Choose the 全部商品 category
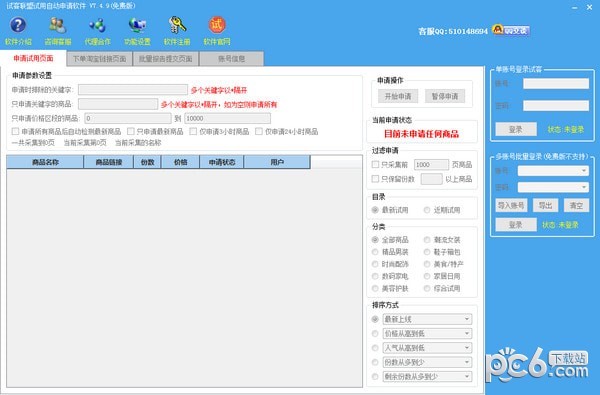This screenshot has width=600, height=395. click(375, 240)
